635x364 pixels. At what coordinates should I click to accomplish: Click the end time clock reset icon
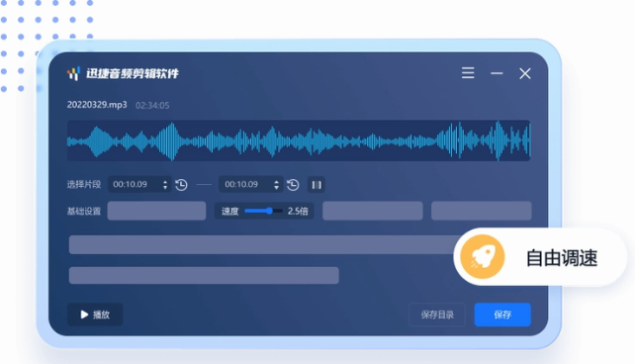293,185
